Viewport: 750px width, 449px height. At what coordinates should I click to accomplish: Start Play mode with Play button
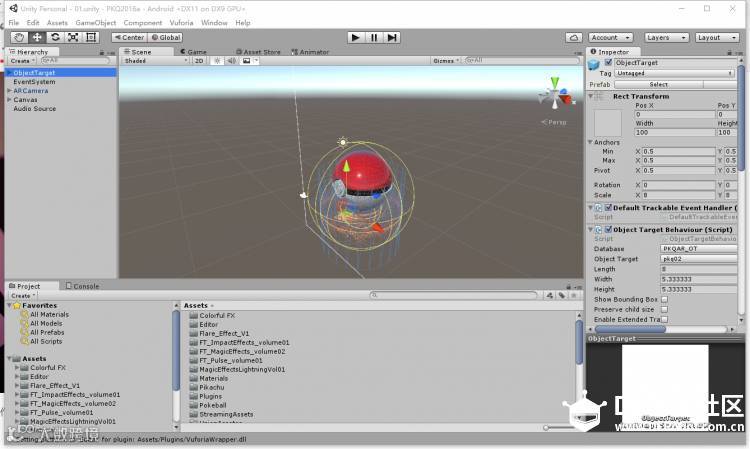point(355,37)
